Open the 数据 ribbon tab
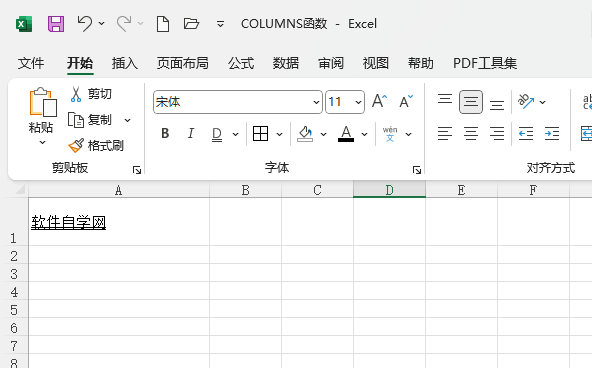 (x=286, y=63)
